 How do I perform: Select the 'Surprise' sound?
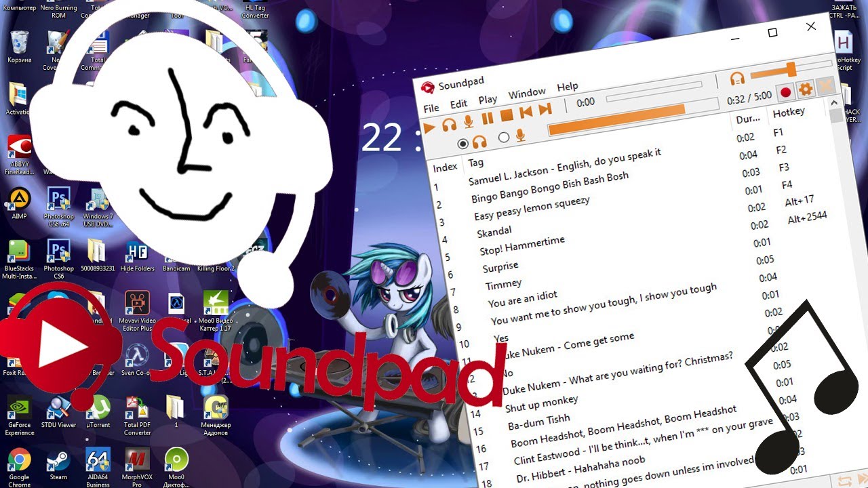click(x=500, y=266)
